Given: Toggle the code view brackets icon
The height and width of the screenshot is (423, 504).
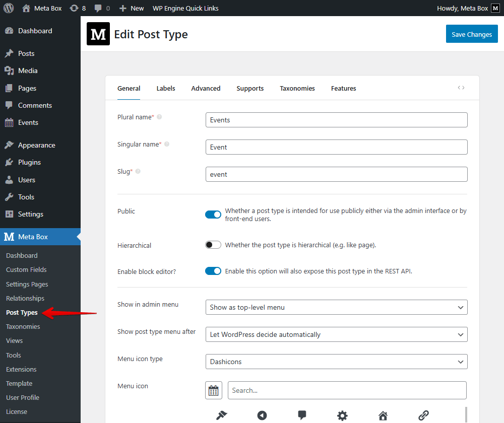Looking at the screenshot, I should coord(461,88).
